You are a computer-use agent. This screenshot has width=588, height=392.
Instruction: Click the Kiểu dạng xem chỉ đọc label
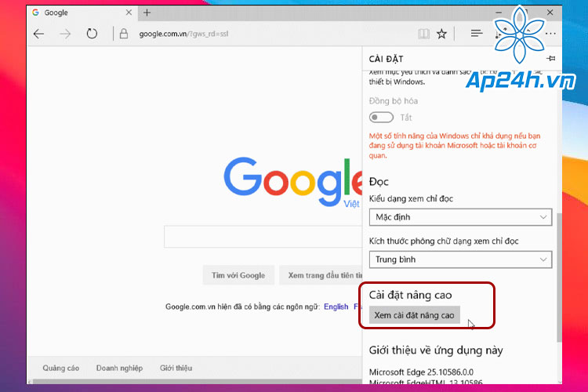(x=411, y=199)
